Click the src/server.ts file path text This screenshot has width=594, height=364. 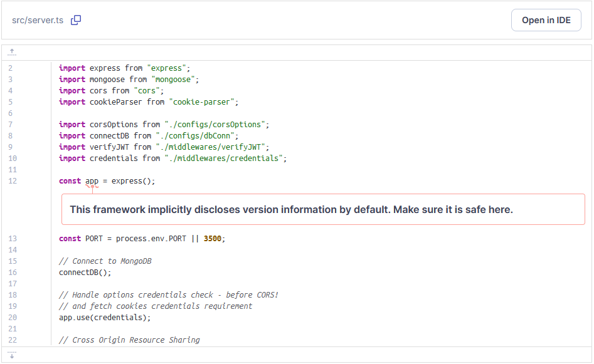click(38, 20)
